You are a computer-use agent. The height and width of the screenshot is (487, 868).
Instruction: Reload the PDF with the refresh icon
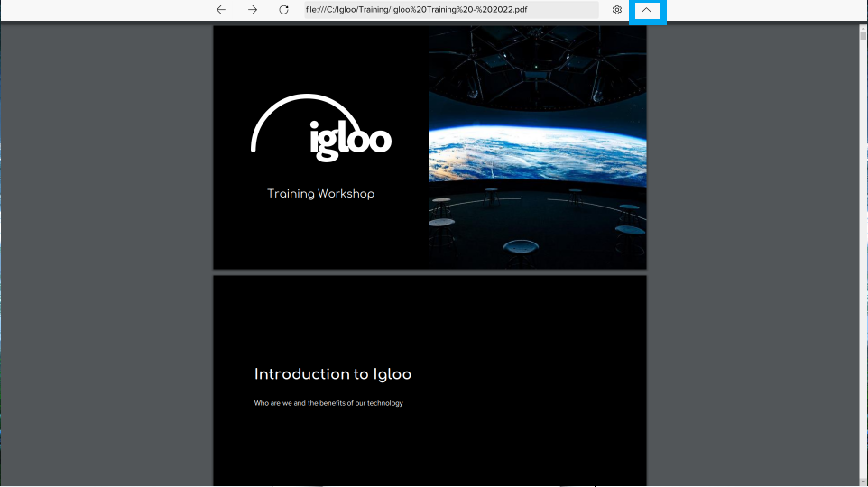coord(283,10)
